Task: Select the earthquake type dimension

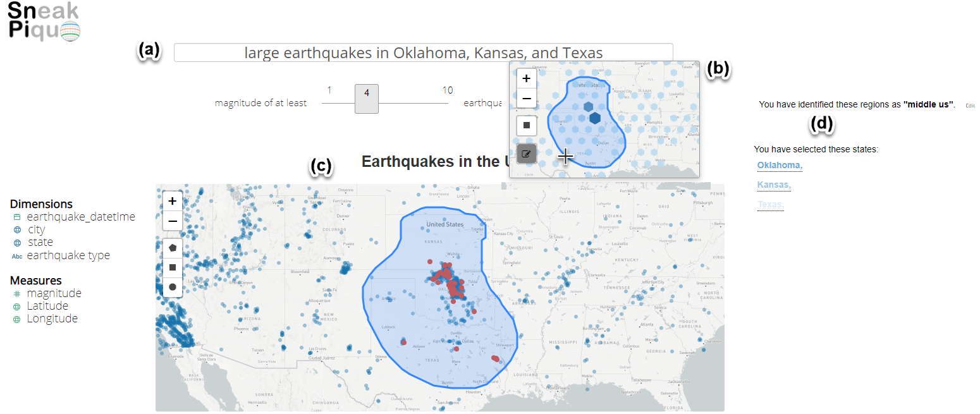Action: tap(68, 255)
